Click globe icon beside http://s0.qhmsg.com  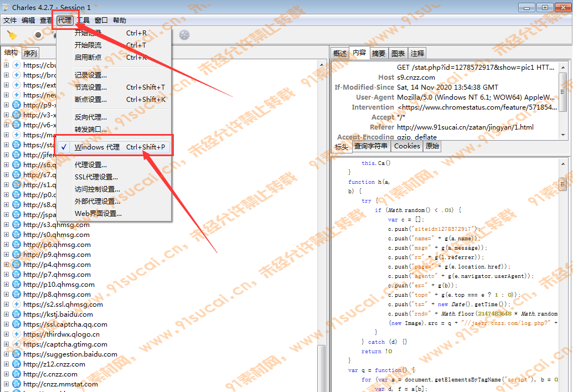tap(17, 235)
